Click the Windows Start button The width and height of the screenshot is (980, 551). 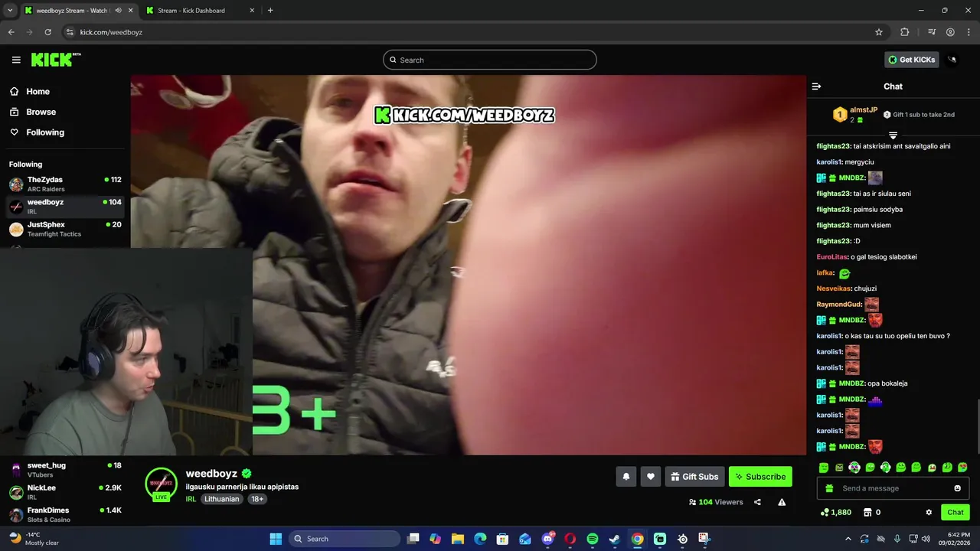pyautogui.click(x=276, y=539)
